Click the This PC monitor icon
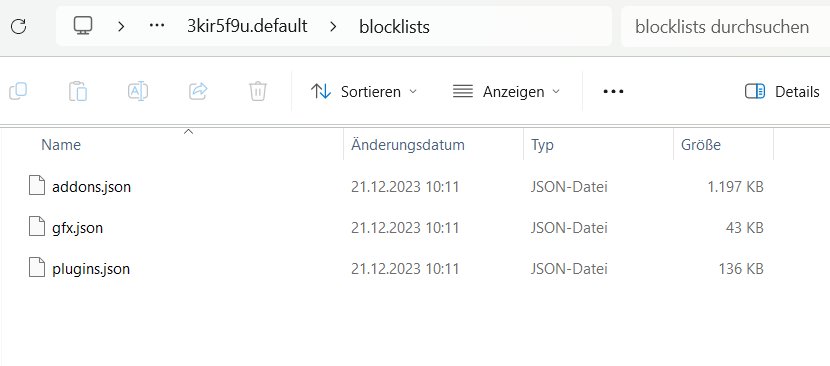830x366 pixels. [83, 26]
